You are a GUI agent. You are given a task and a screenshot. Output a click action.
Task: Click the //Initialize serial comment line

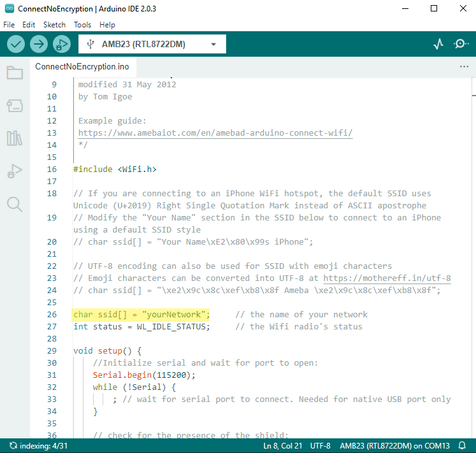205,363
